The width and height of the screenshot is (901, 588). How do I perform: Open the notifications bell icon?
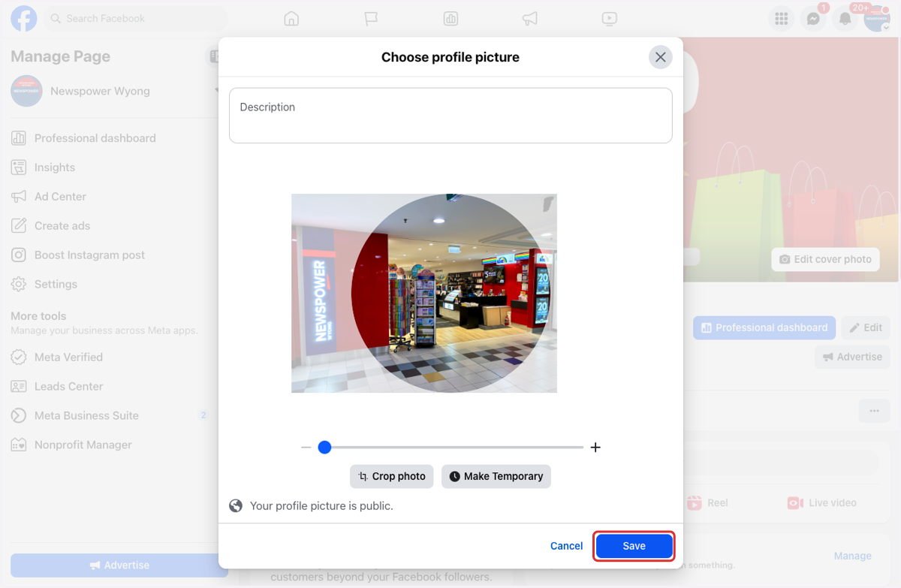(845, 19)
